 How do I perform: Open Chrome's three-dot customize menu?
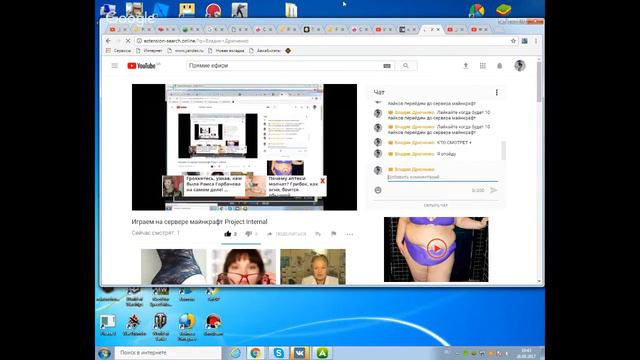pyautogui.click(x=536, y=41)
